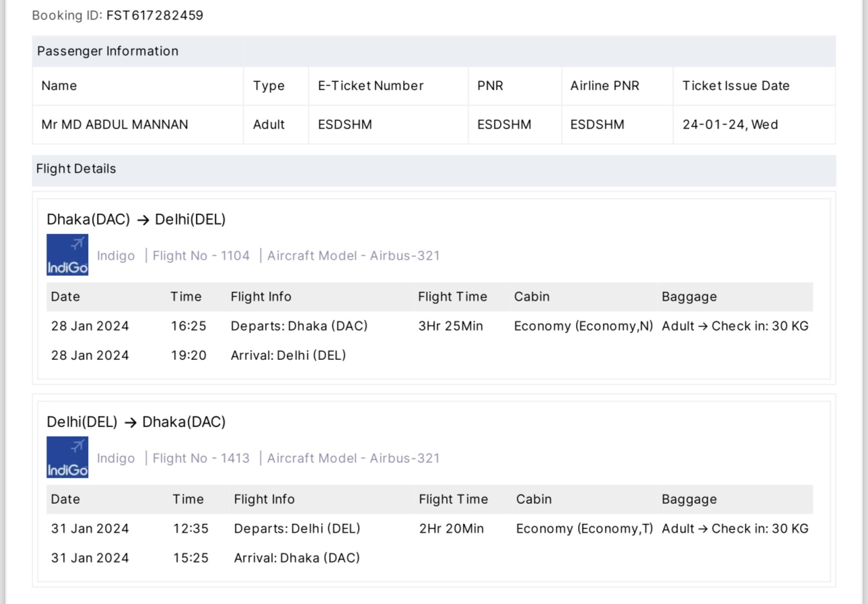Click the first flight's 30 KG baggage allowance
The width and height of the screenshot is (868, 604).
click(735, 326)
